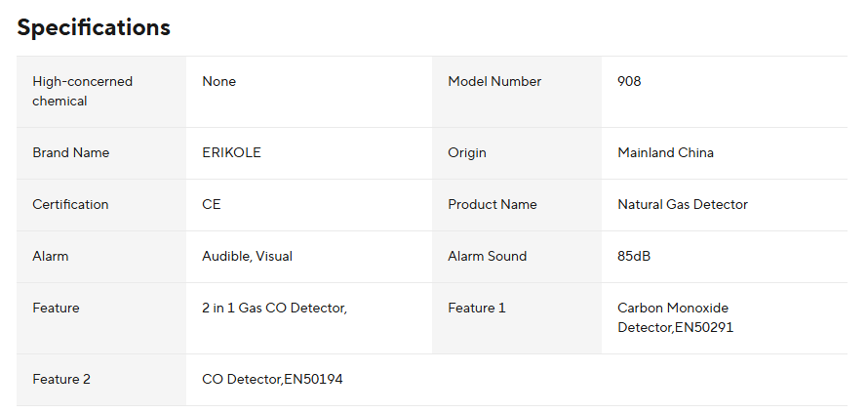Click the Feature 2 label

(x=61, y=379)
